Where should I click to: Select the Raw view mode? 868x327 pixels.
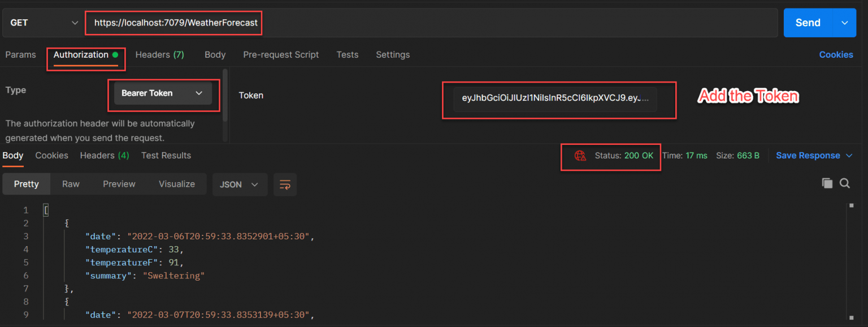click(71, 184)
